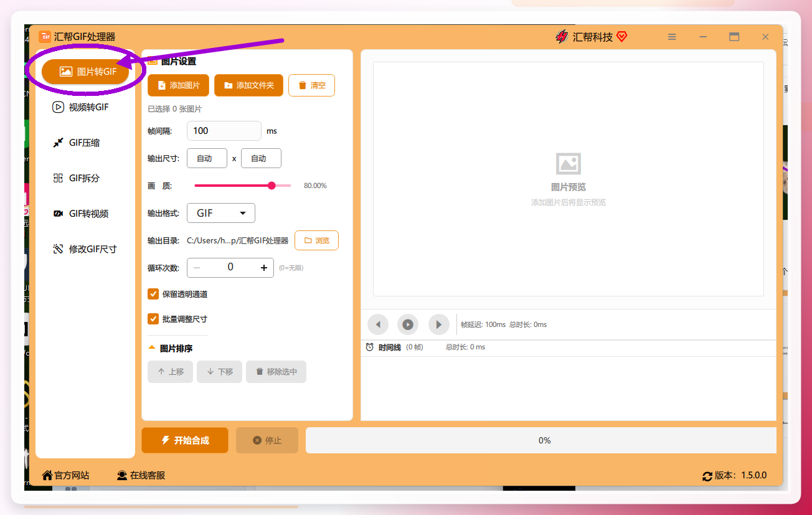
Task: Visit the 官方网站 link
Action: tap(65, 475)
